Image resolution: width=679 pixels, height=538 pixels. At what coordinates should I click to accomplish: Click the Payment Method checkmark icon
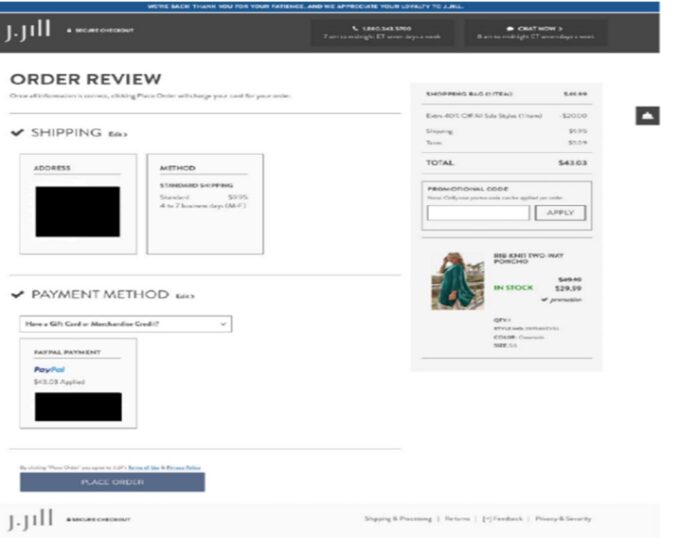tap(17, 295)
